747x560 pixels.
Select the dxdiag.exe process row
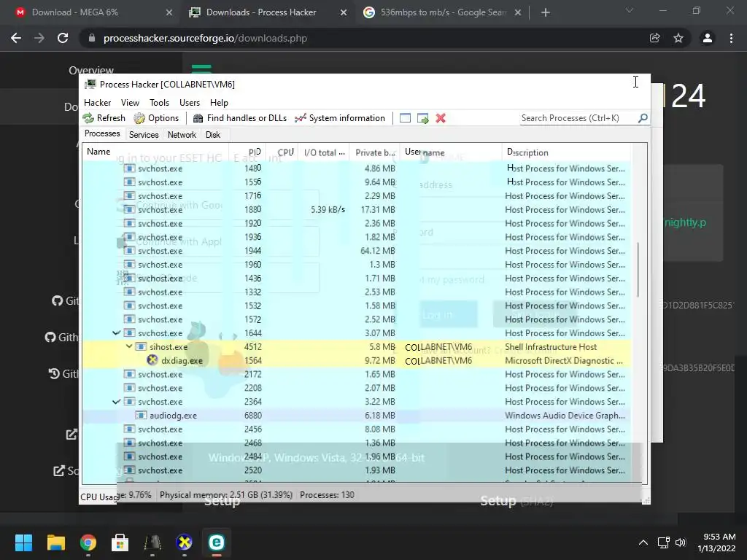[x=356, y=360]
